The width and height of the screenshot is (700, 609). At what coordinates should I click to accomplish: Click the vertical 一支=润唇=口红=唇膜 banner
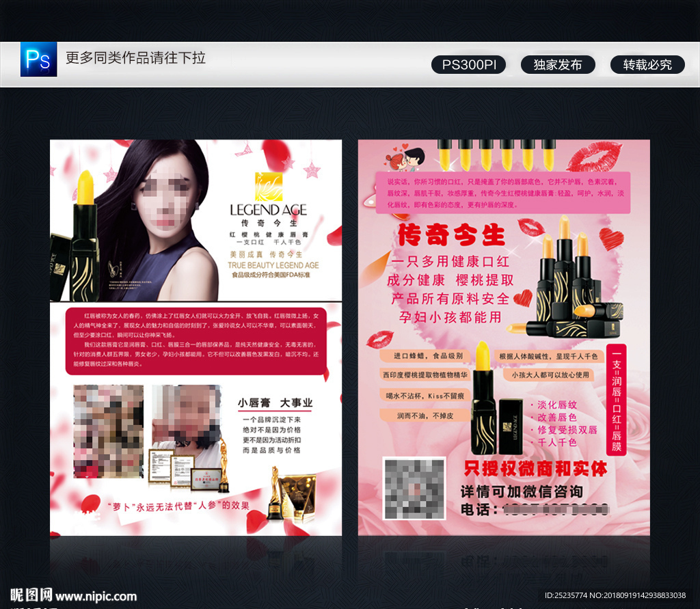tap(617, 400)
